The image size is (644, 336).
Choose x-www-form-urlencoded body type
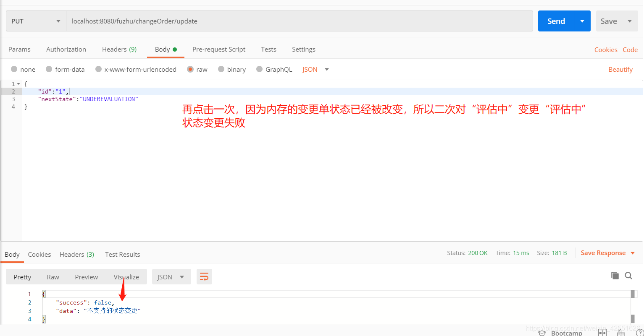(136, 69)
